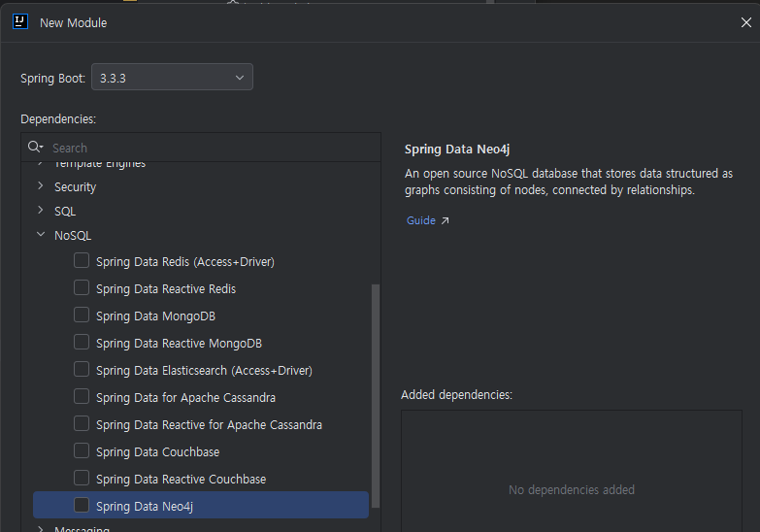Select the NoSQL tree item label
The width and height of the screenshot is (760, 532).
[x=73, y=236]
